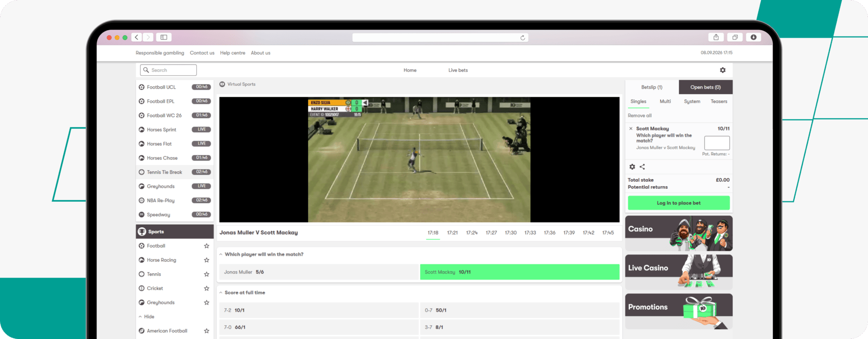The image size is (868, 339).
Task: Click the Football EPL ball icon
Action: pyautogui.click(x=142, y=101)
